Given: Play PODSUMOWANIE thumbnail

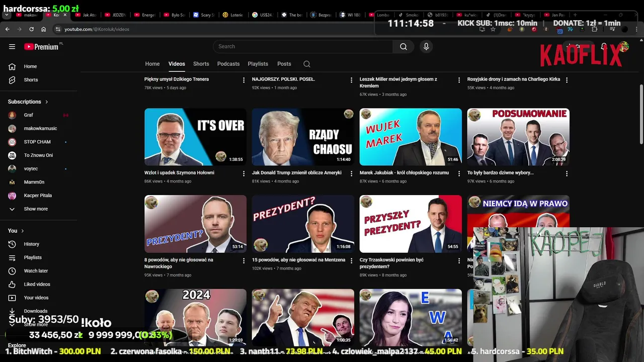Looking at the screenshot, I should [518, 137].
